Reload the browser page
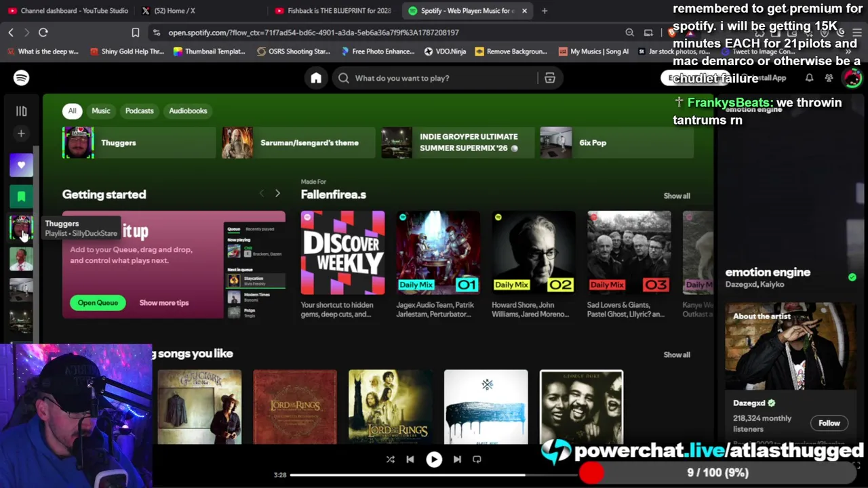Image resolution: width=868 pixels, height=488 pixels. [x=43, y=33]
